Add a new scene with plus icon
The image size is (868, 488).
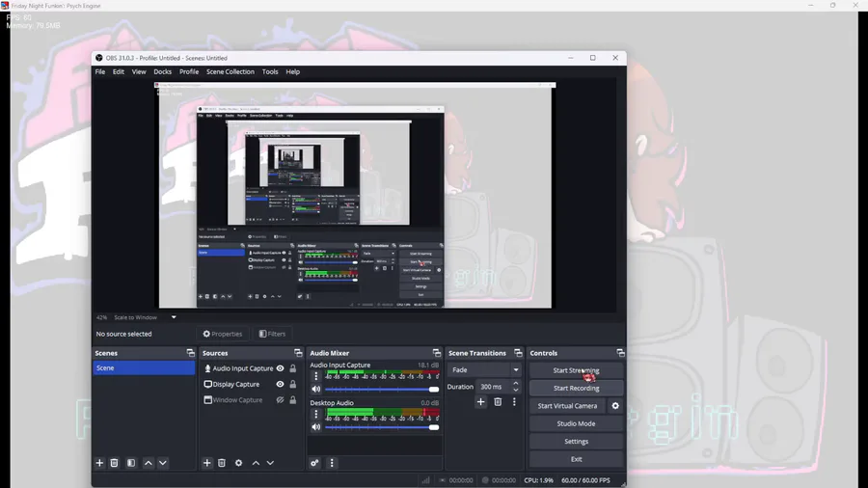point(99,463)
